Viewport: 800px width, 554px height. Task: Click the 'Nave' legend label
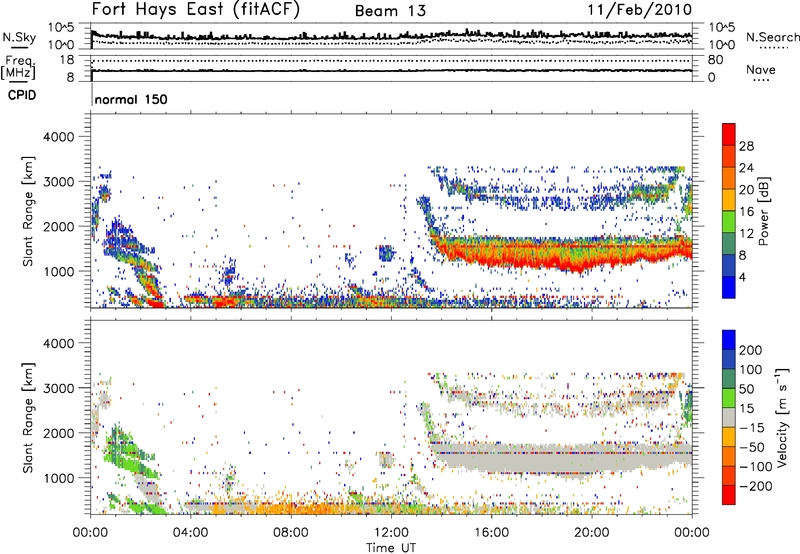coord(761,69)
